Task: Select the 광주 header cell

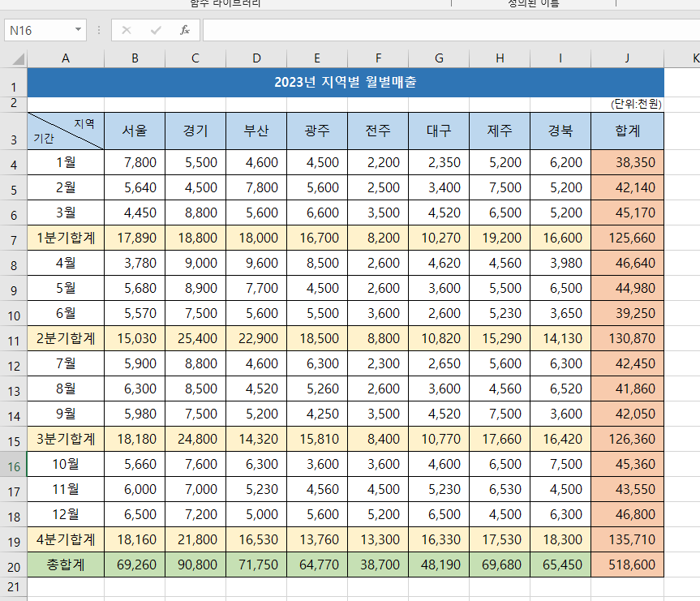Action: pos(317,131)
